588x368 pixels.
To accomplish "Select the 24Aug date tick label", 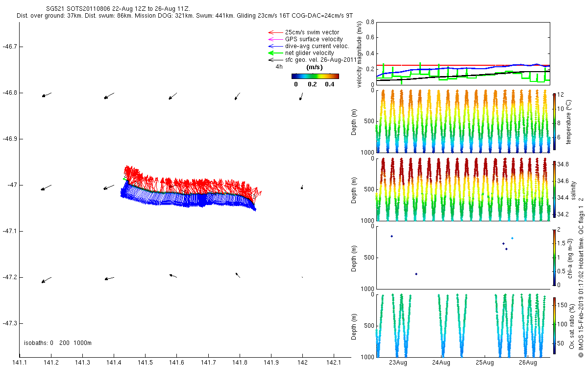I will tap(441, 363).
